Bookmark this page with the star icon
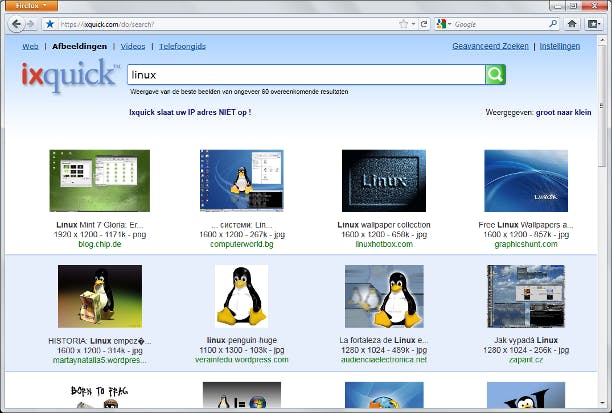The height and width of the screenshot is (413, 612). click(x=404, y=24)
